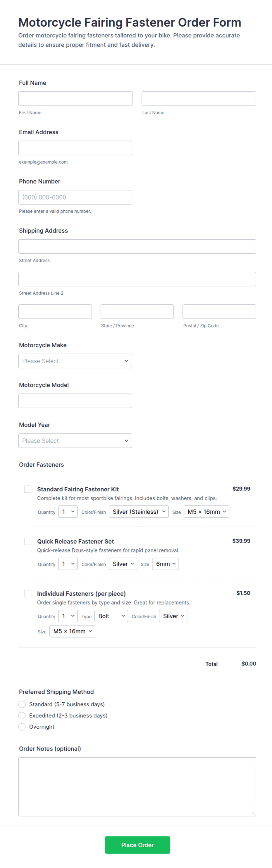Click the Postal / Zip Code field
This screenshot has width=272, height=868.
219,312
